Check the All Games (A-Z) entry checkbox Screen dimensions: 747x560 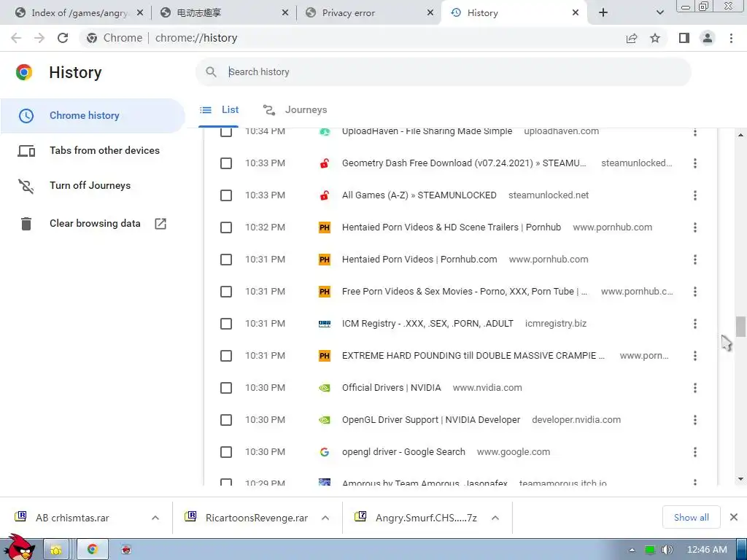(x=226, y=195)
